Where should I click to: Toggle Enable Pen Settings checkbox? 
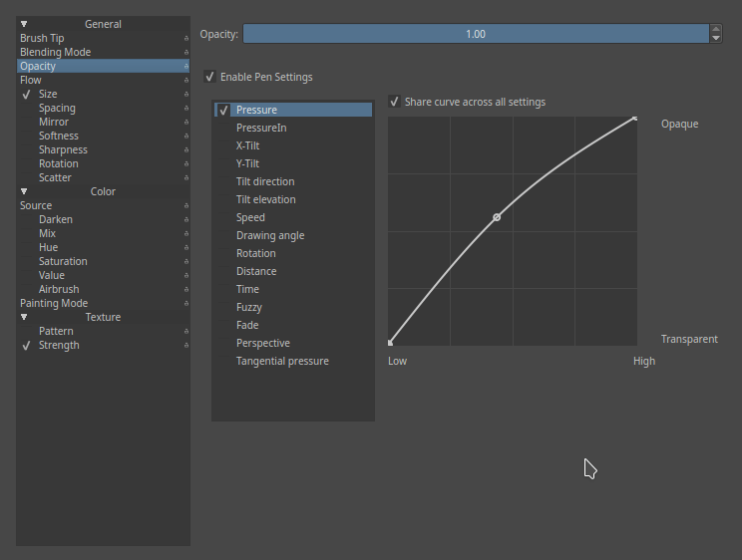point(209,77)
